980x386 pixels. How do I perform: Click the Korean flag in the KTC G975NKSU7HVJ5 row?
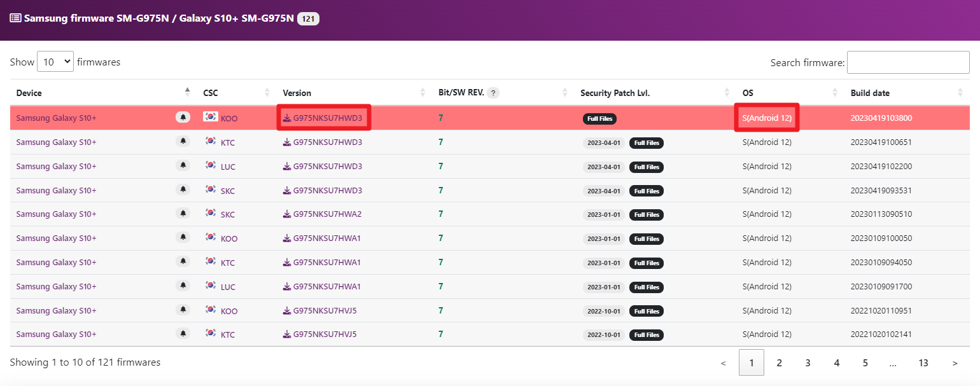(x=211, y=334)
